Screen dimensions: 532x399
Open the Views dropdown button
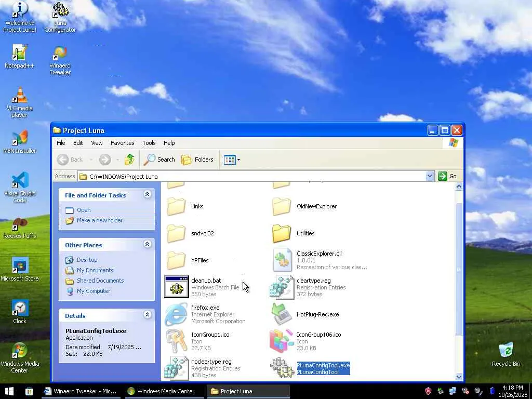click(x=232, y=159)
